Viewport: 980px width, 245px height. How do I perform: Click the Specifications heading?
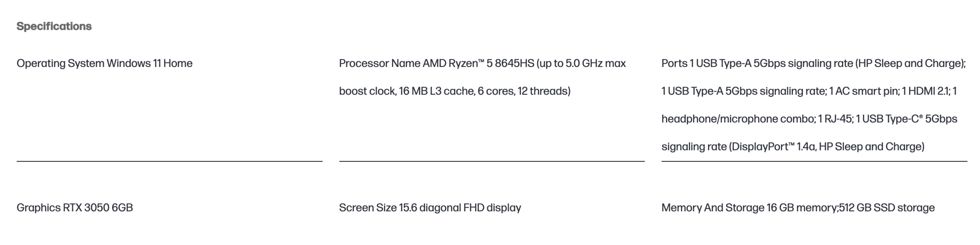point(54,26)
